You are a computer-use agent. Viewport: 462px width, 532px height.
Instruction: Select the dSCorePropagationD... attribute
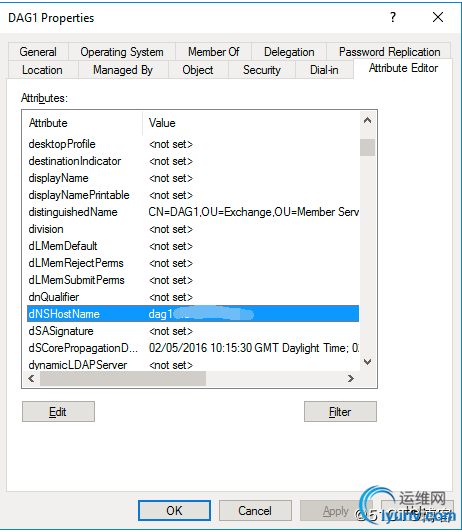coord(193,348)
